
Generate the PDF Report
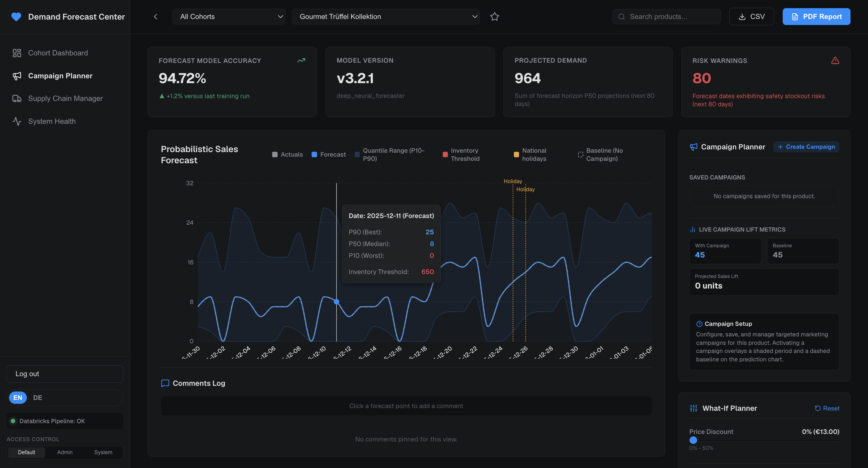click(816, 17)
